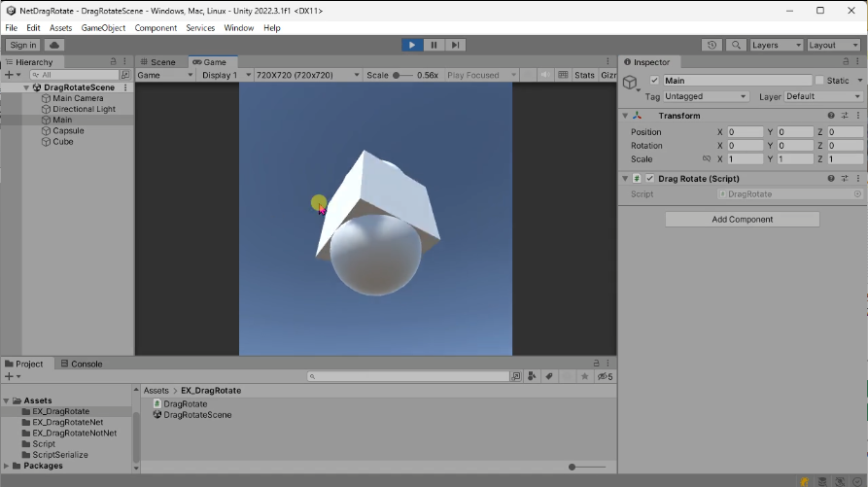868x487 pixels.
Task: Enable the Static checkbox
Action: click(819, 81)
